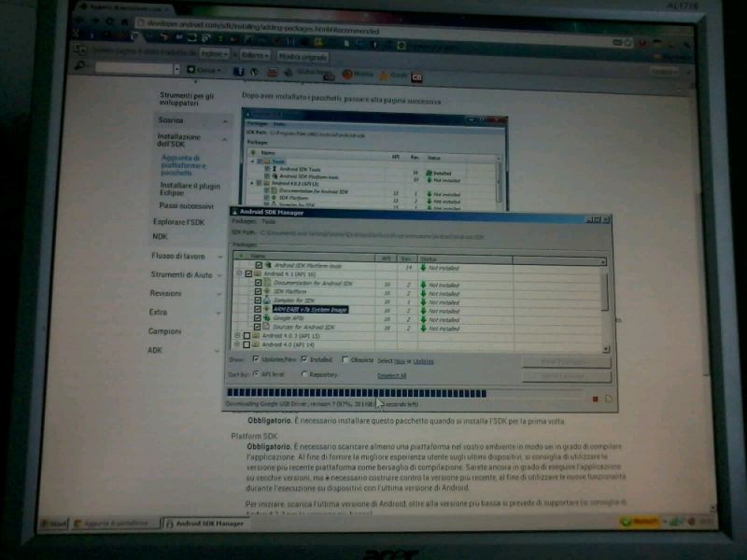Open the Italiano target language dropdown
This screenshot has width=747, height=560.
(255, 55)
